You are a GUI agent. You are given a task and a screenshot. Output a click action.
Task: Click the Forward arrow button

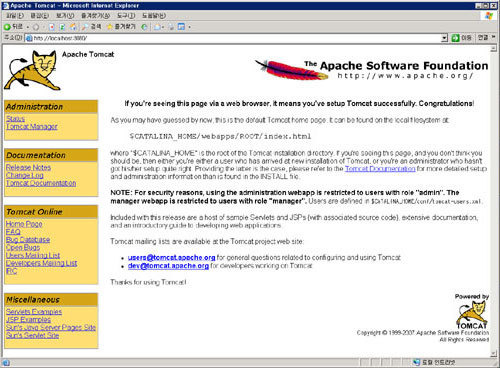(x=36, y=27)
